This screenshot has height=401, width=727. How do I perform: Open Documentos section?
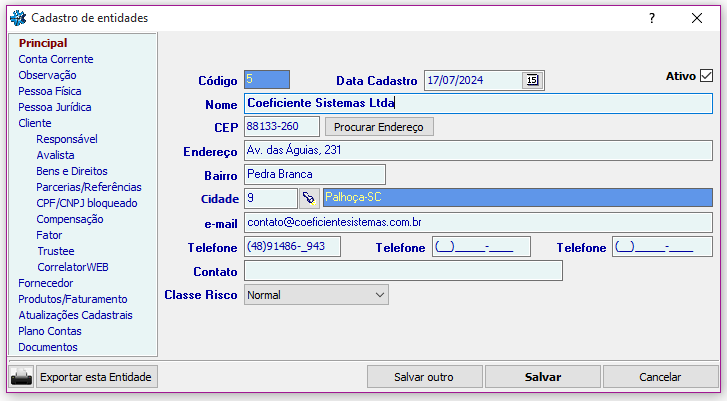pos(48,347)
